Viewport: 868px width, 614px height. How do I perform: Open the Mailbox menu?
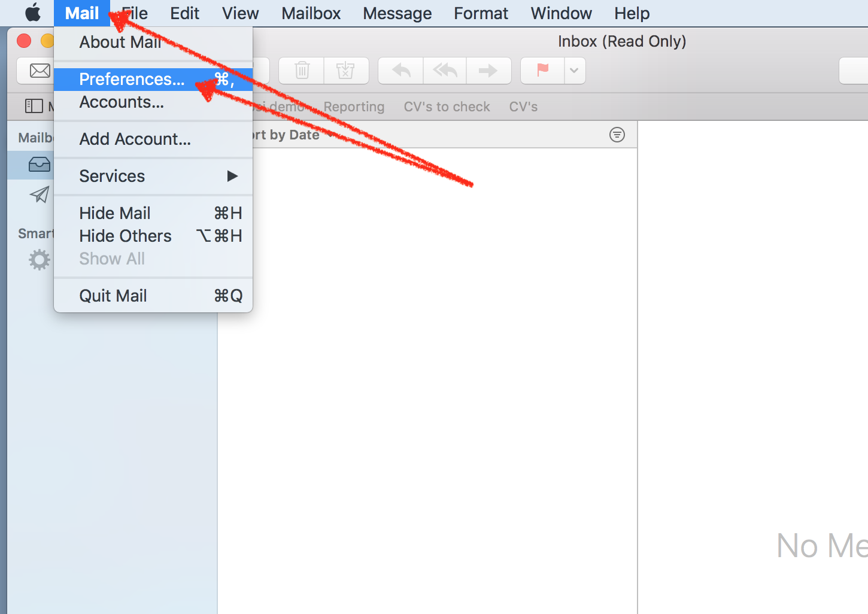(x=311, y=13)
